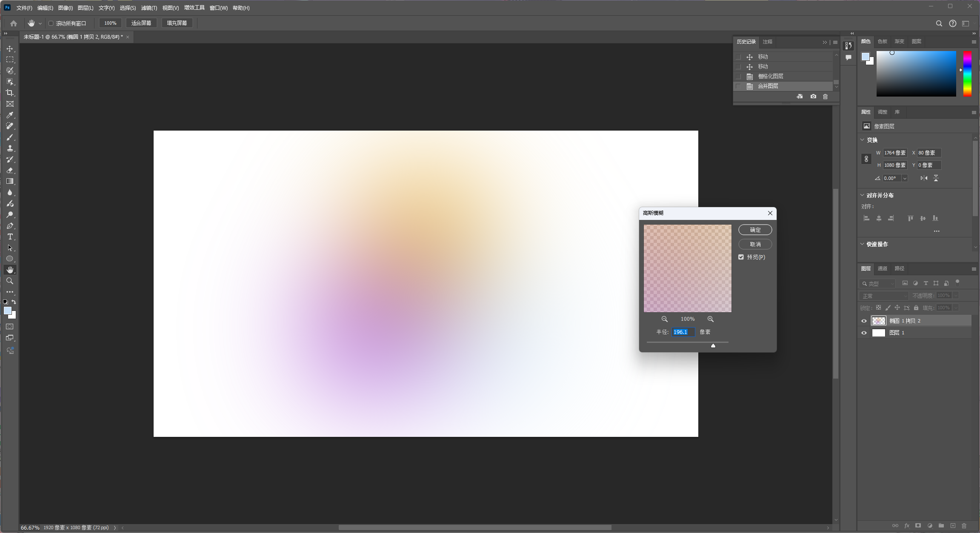
Task: Open the layer filter type dropdown
Action: (x=877, y=283)
